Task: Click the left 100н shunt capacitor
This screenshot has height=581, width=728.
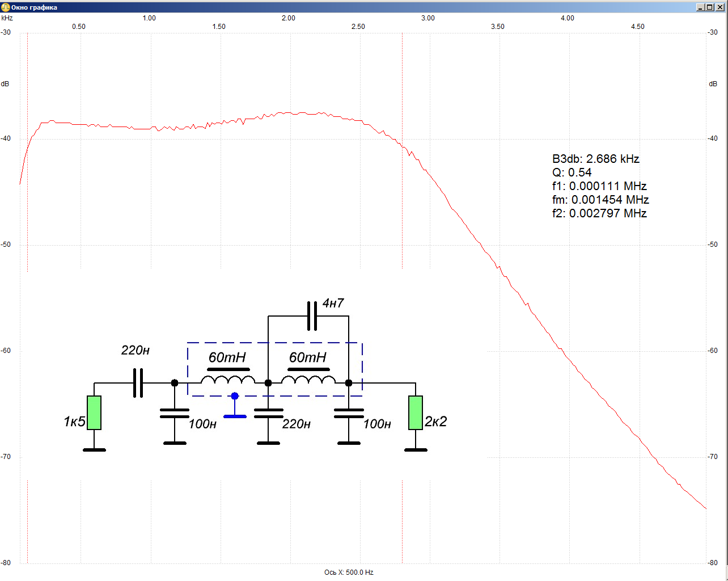Action: point(175,413)
